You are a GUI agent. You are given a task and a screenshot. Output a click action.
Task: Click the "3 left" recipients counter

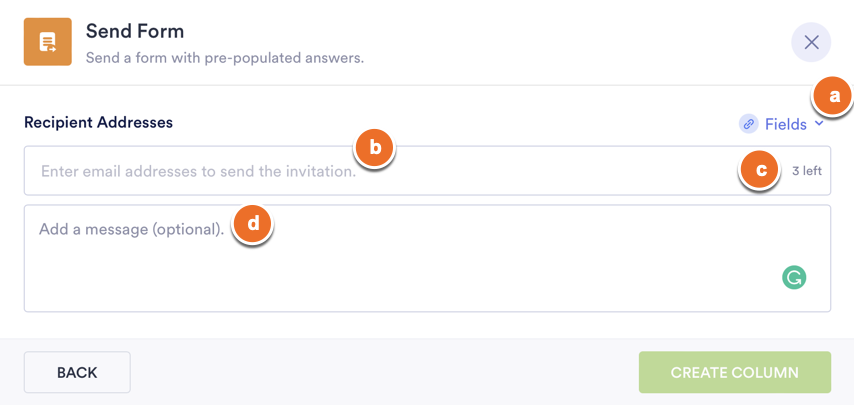pyautogui.click(x=806, y=171)
